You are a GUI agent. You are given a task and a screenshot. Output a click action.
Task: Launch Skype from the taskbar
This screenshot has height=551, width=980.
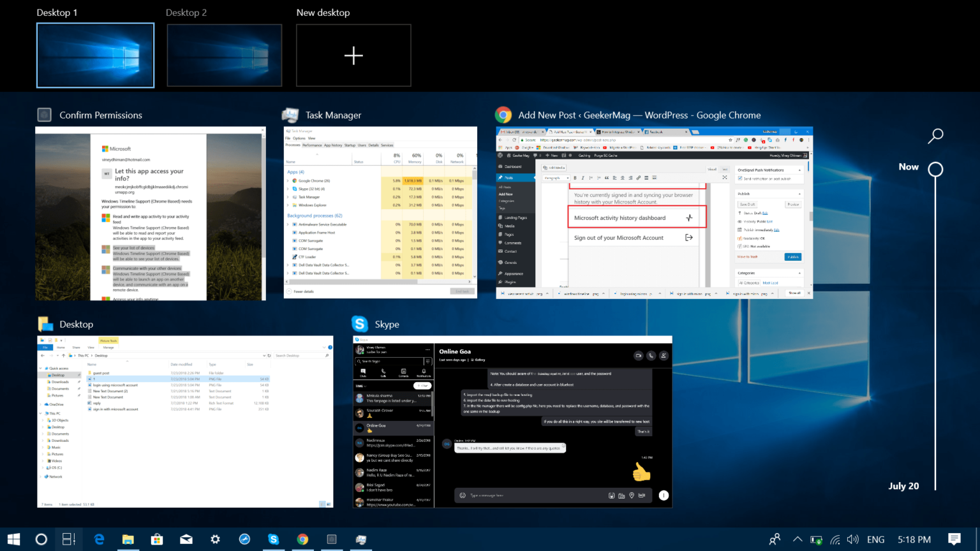pyautogui.click(x=273, y=539)
